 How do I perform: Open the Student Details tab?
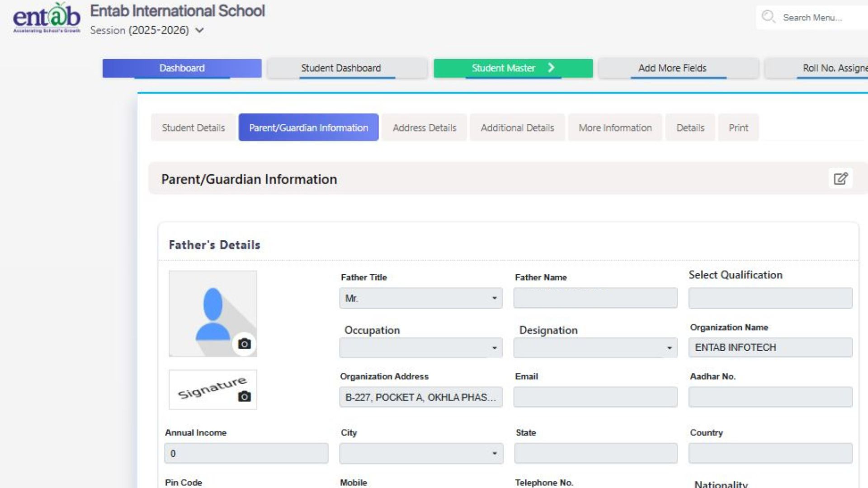coord(193,128)
